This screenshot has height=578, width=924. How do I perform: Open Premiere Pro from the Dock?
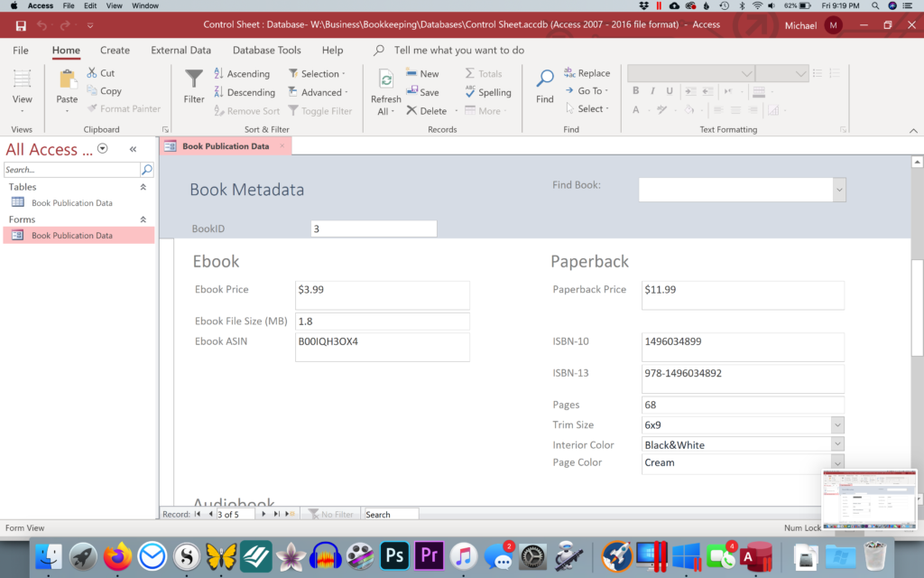[x=429, y=555]
